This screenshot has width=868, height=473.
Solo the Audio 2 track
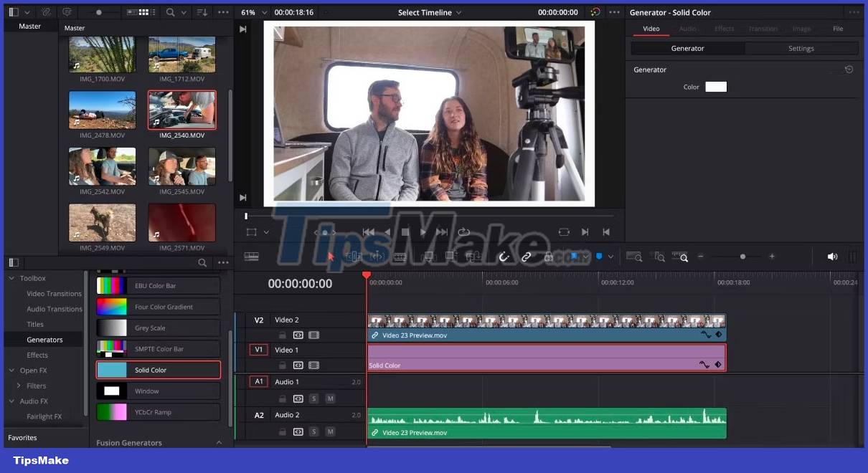point(313,431)
